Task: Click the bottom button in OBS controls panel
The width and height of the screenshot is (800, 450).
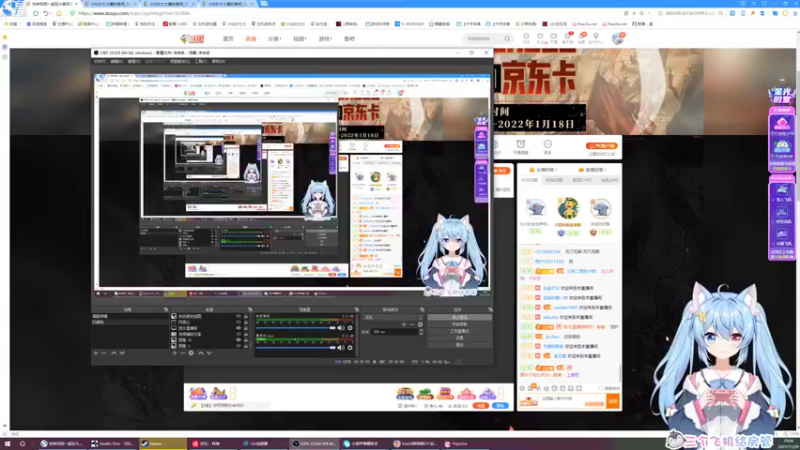Action: [459, 345]
